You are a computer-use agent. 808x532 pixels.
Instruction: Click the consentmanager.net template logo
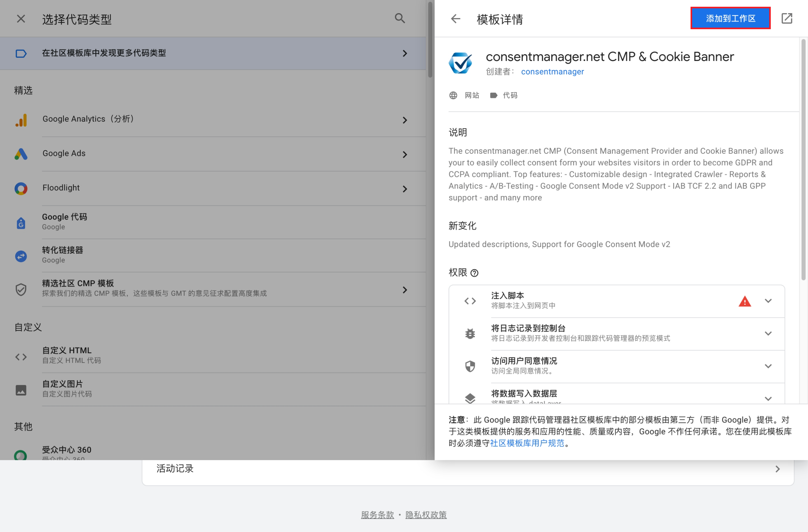click(x=461, y=63)
